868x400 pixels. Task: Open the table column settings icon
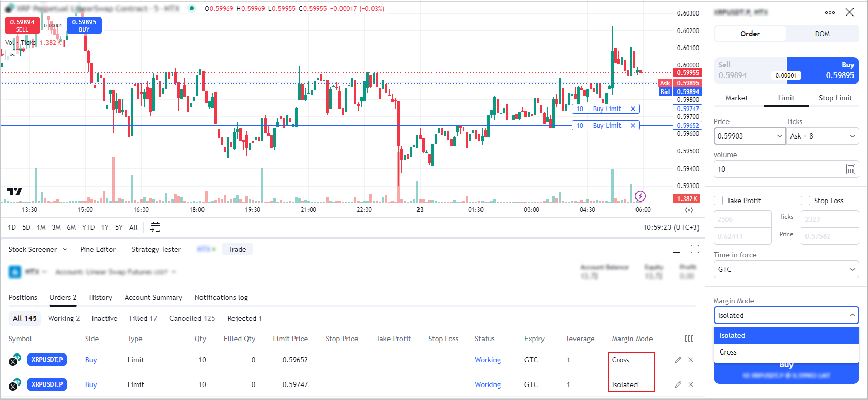(x=689, y=339)
